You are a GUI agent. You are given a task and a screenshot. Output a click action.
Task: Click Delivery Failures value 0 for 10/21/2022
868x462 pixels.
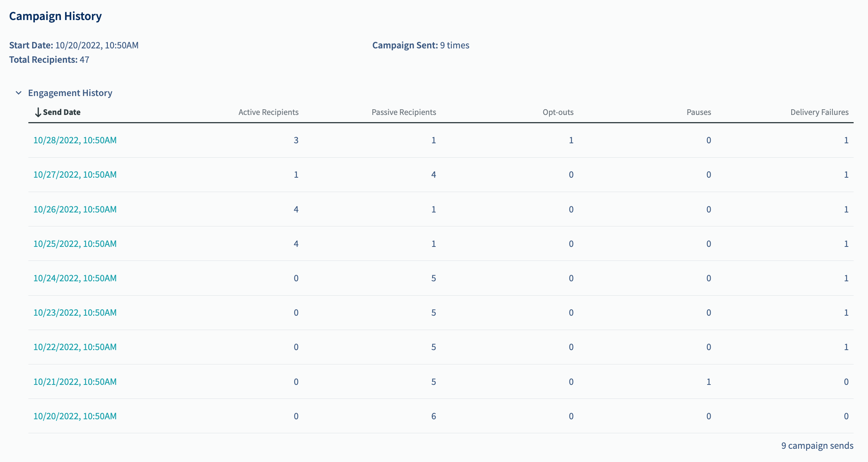coord(846,382)
